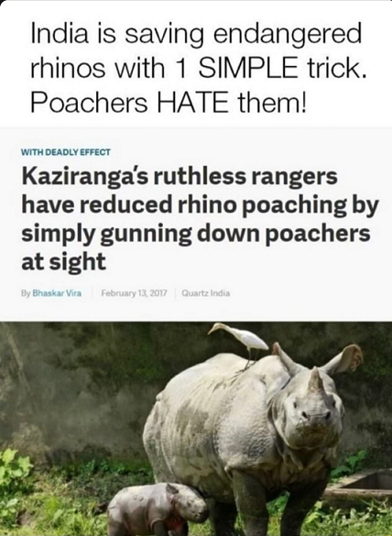The image size is (392, 536).
Task: Click the adult rhino's face
Action: 310,415
